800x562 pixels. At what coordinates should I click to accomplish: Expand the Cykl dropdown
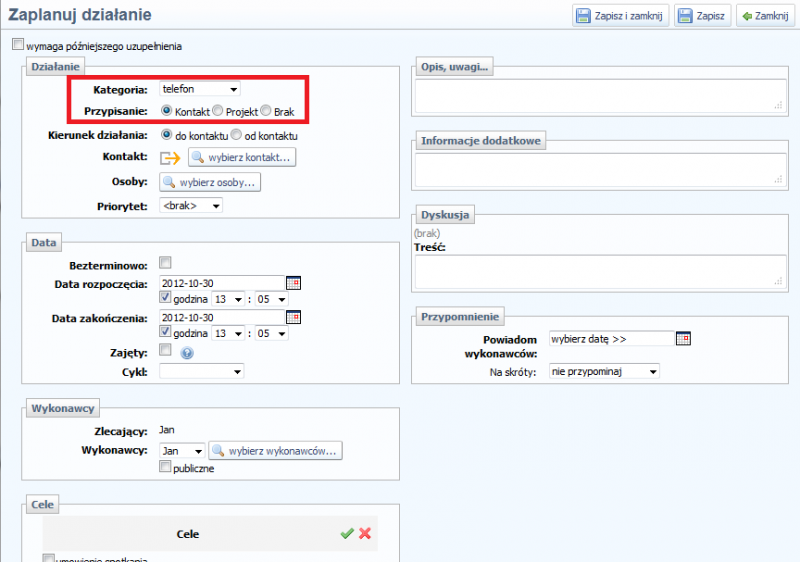(x=202, y=371)
